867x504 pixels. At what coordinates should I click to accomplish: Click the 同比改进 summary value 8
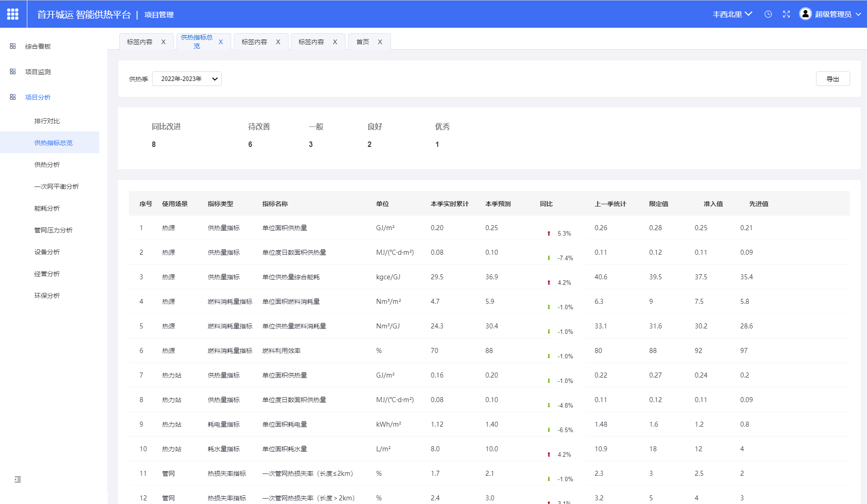[x=154, y=144]
